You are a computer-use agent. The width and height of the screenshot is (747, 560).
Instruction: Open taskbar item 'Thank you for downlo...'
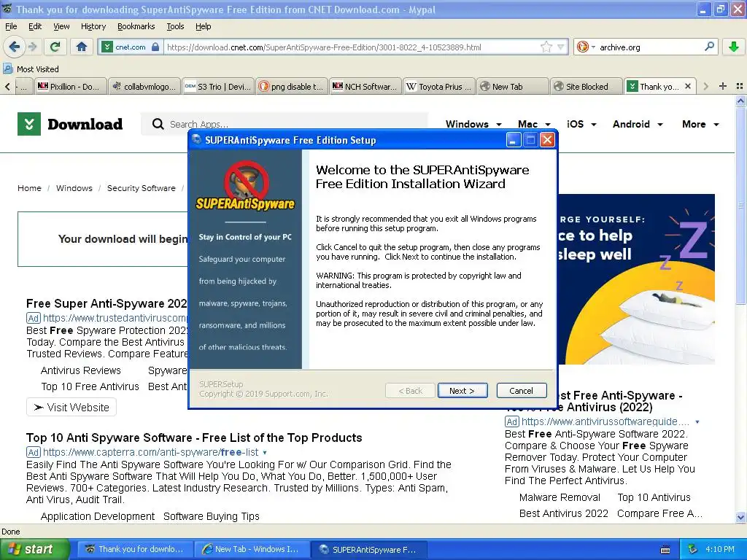134,549
